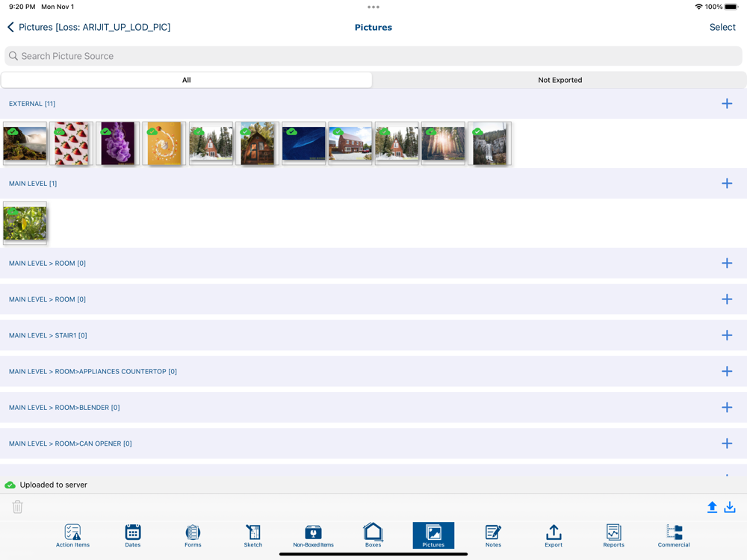Click the Pictures page title
747x560 pixels.
pyautogui.click(x=373, y=27)
